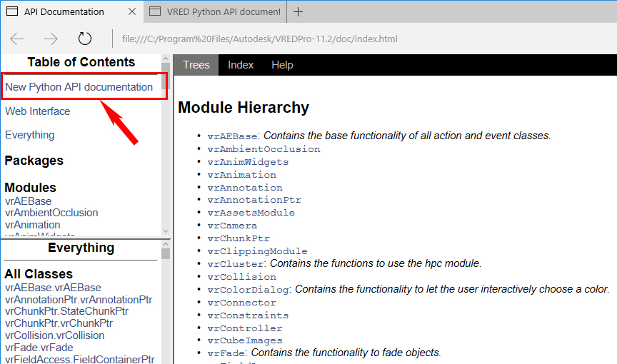Image resolution: width=617 pixels, height=364 pixels.
Task: Open the Web Interface link
Action: click(x=38, y=111)
